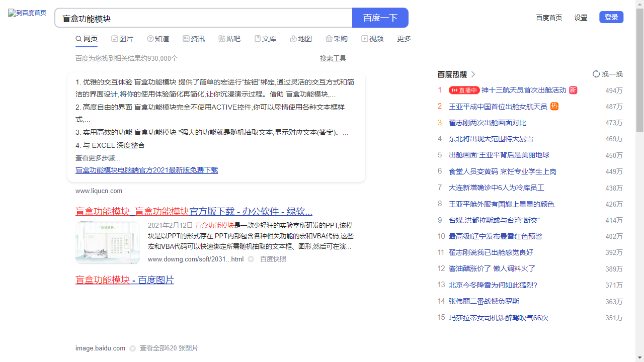Open hot search 玛莎拉蒂女司机涉醉驾吹气66次
Image resolution: width=644 pixels, height=362 pixels.
(499, 318)
